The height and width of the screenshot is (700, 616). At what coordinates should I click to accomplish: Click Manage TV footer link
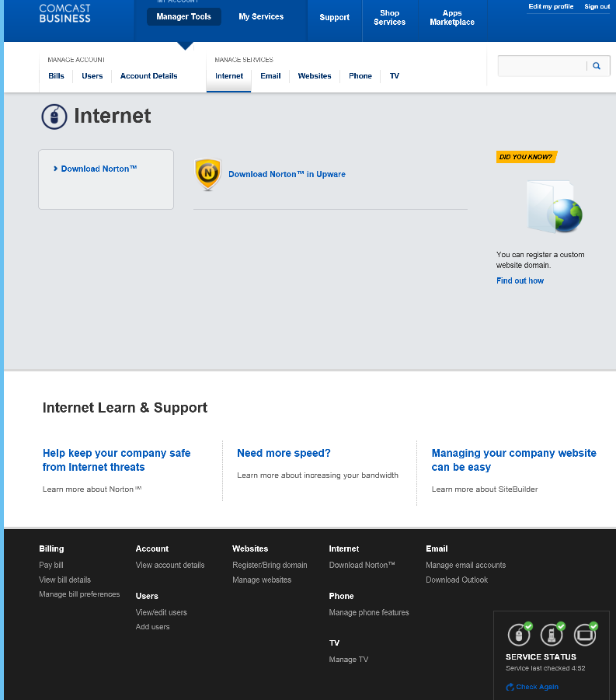click(x=349, y=660)
